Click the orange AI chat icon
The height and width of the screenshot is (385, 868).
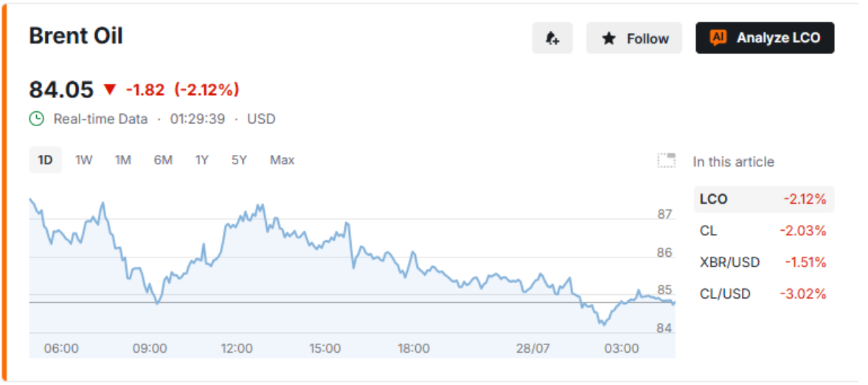tap(718, 38)
